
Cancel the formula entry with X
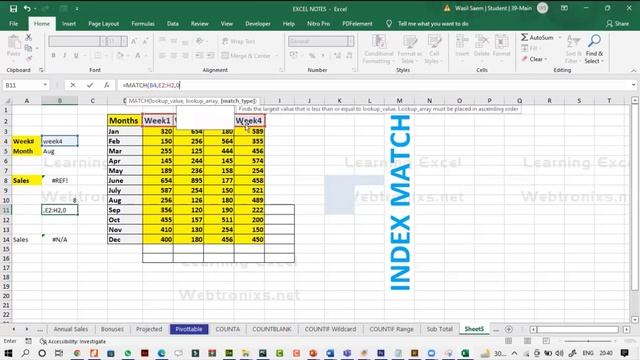coord(73,85)
